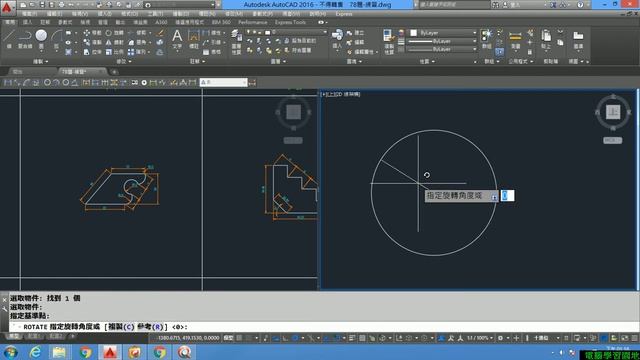The image size is (640, 360).
Task: Click the Reference (R) option in command line
Action: pyautogui.click(x=150, y=327)
